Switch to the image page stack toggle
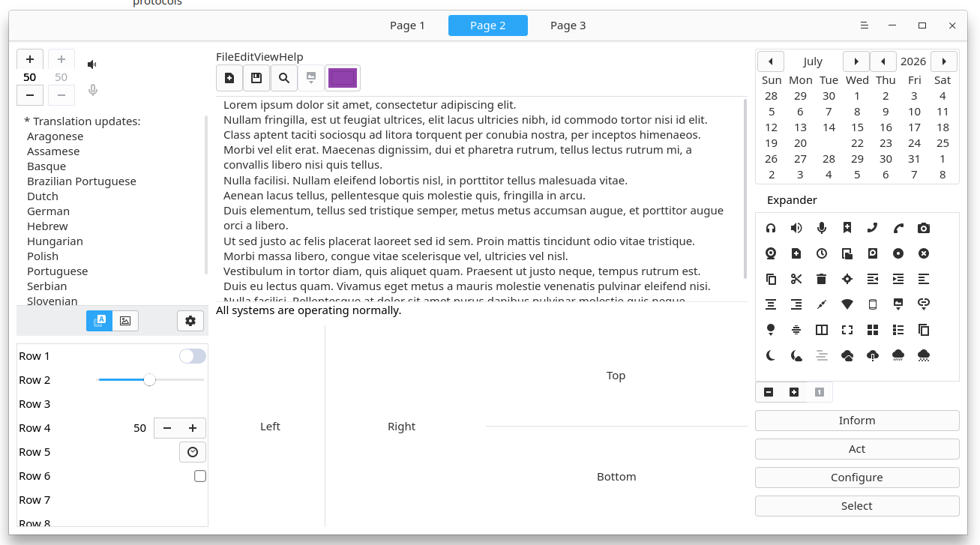980x545 pixels. (x=125, y=321)
